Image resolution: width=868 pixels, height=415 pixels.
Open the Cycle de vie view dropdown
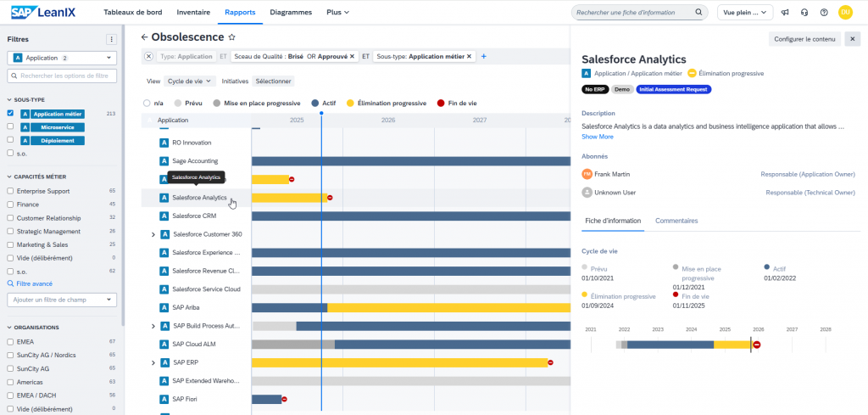[x=190, y=81]
